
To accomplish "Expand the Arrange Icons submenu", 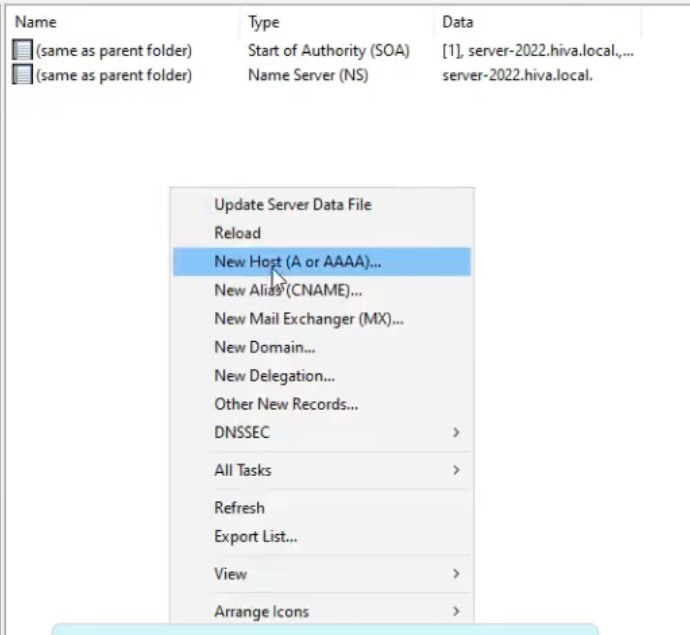I will click(322, 612).
